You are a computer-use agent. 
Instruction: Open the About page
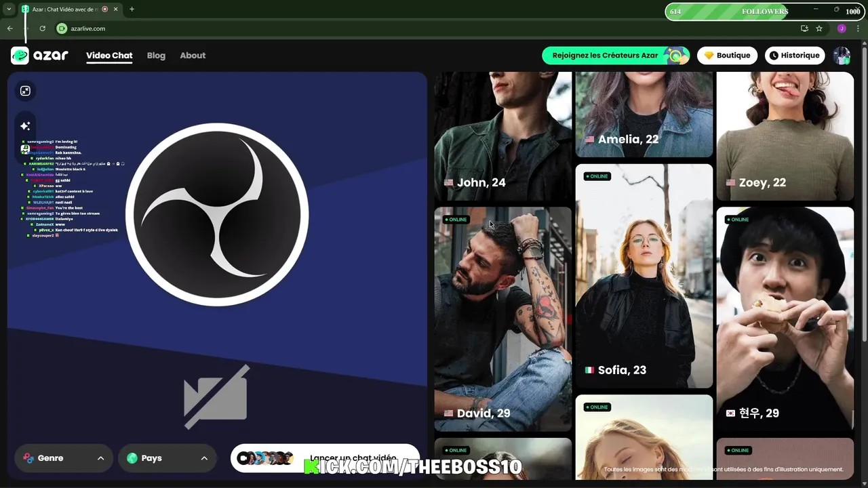coord(193,56)
